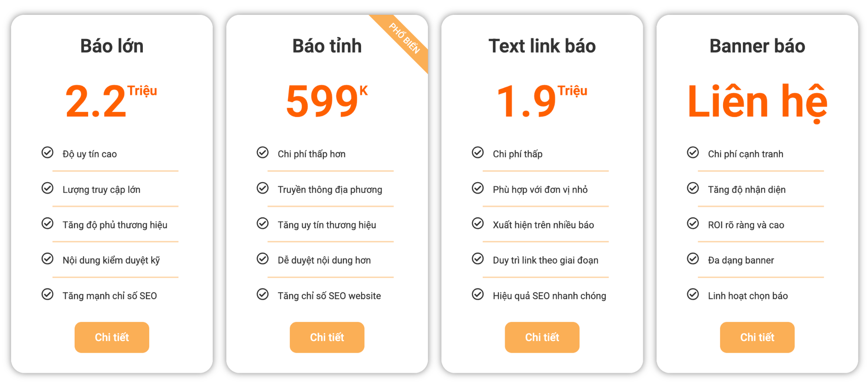Click the checkmark icon beside Độ uy tín cao
Viewport: 868px width, 383px height.
point(47,153)
